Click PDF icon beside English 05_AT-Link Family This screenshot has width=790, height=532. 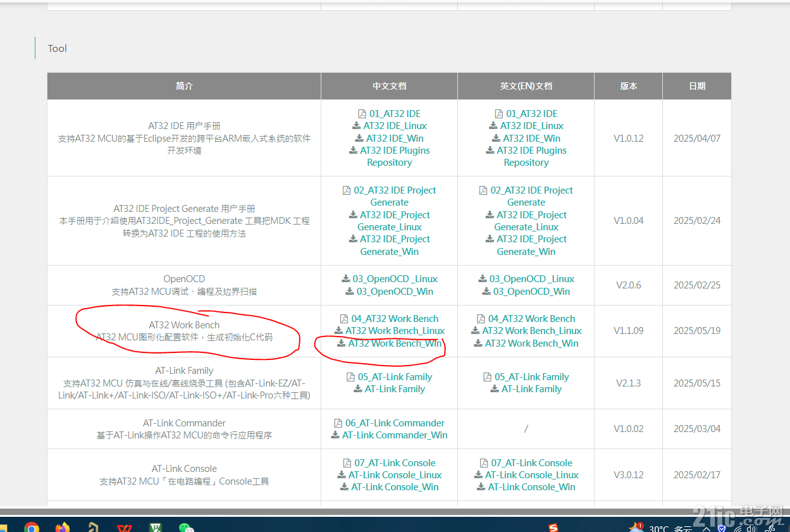487,377
